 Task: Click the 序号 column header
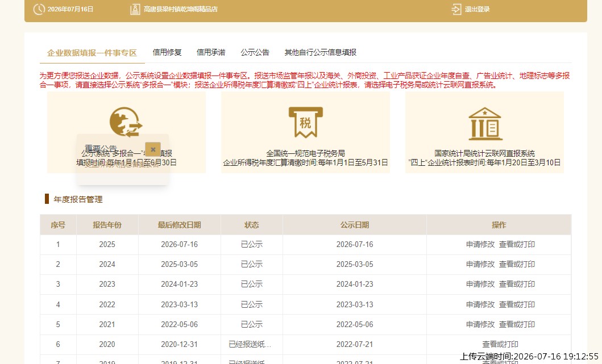[x=58, y=225]
